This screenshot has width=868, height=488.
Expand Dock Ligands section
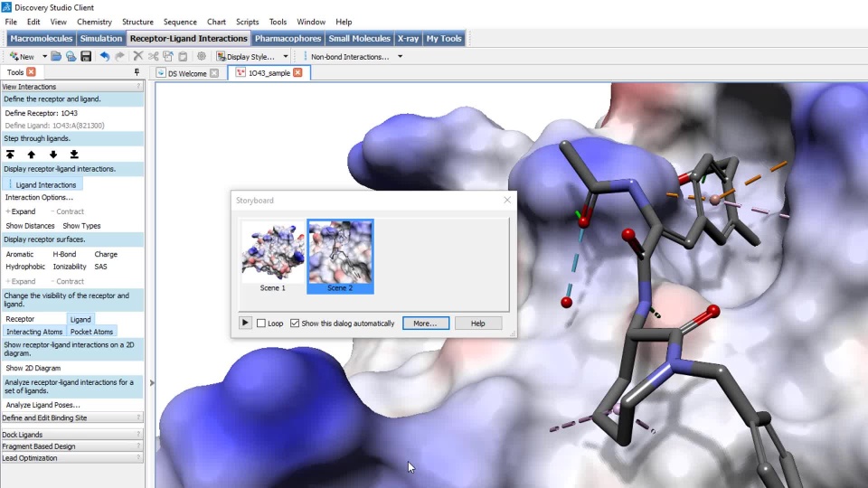tap(72, 435)
